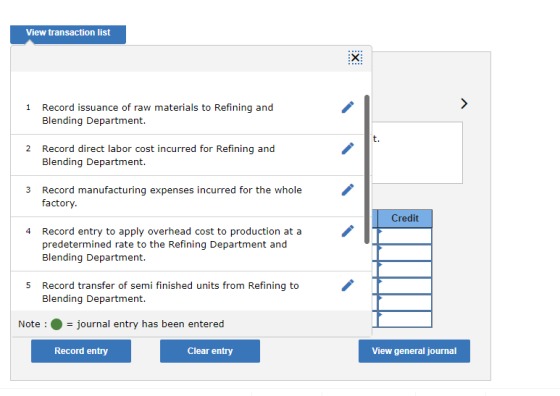
Task: Open View general journal
Action: tap(414, 351)
